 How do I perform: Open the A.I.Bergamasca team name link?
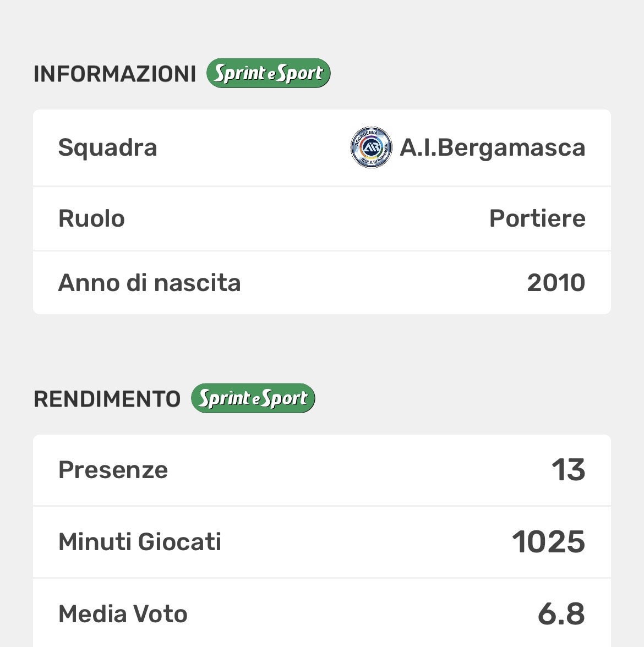(x=492, y=147)
